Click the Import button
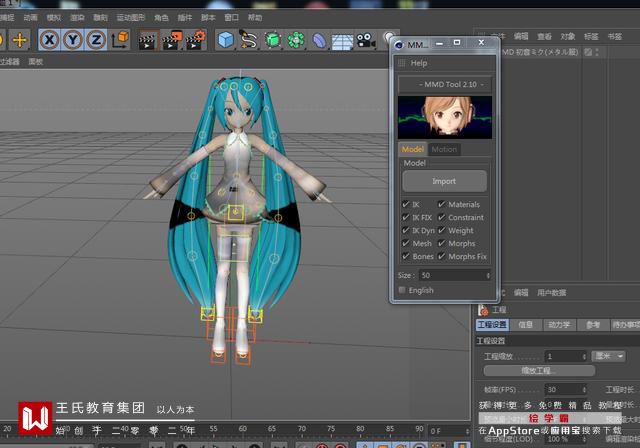Image resolution: width=640 pixels, height=448 pixels. pyautogui.click(x=444, y=181)
